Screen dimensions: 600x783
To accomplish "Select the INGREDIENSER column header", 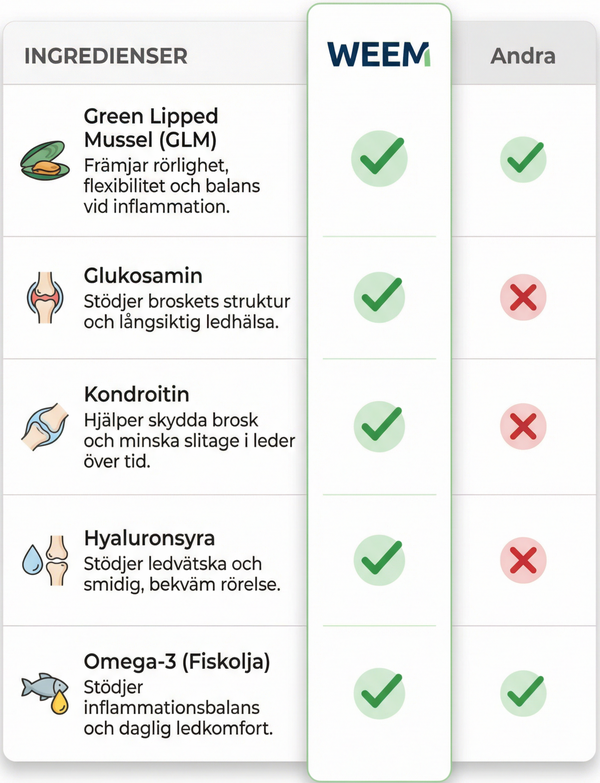I will 106,55.
